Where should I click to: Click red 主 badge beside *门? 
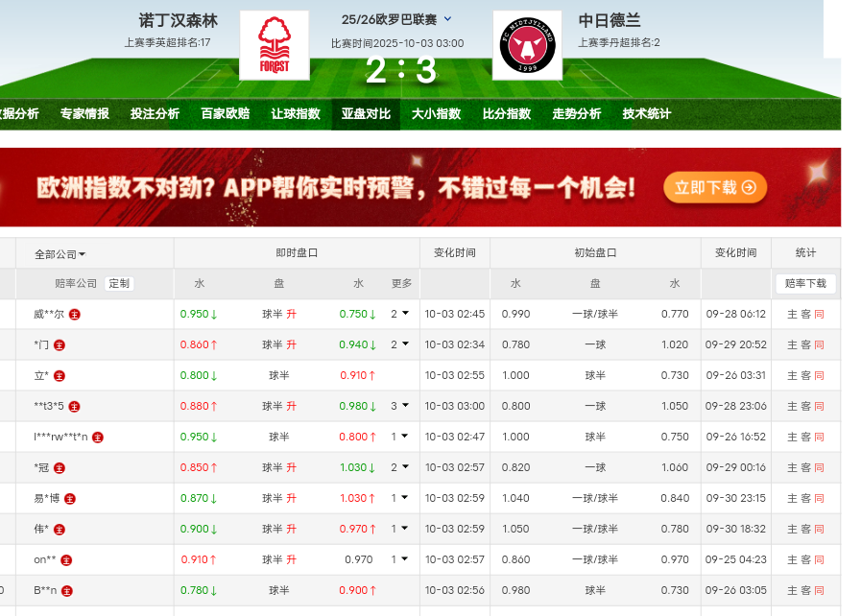click(59, 344)
